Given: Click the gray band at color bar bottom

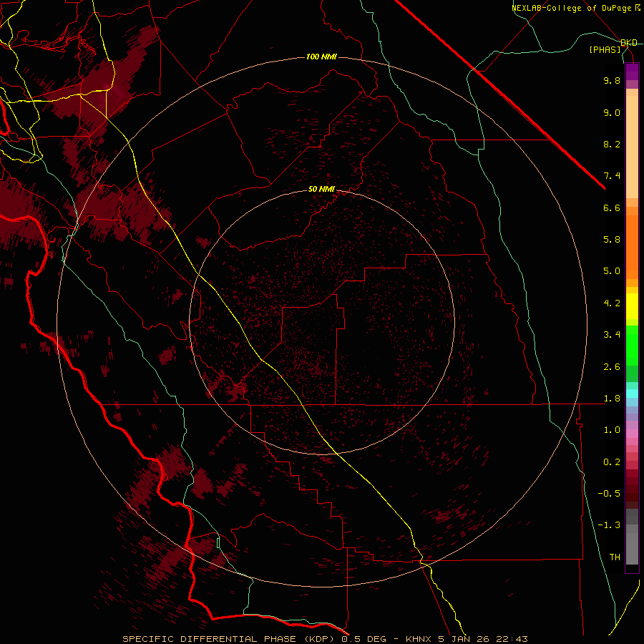Looking at the screenshot, I should click(x=632, y=546).
